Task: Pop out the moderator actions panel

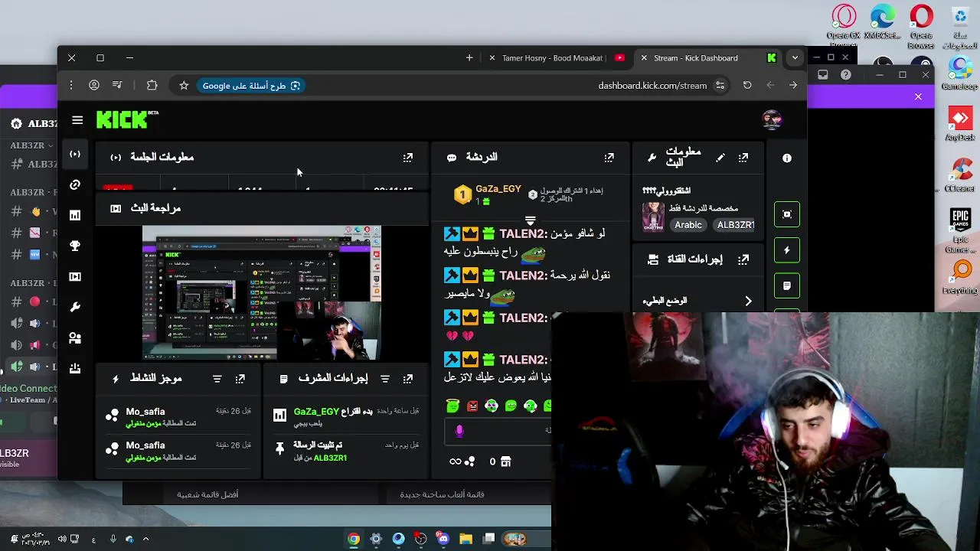Action: pyautogui.click(x=408, y=379)
